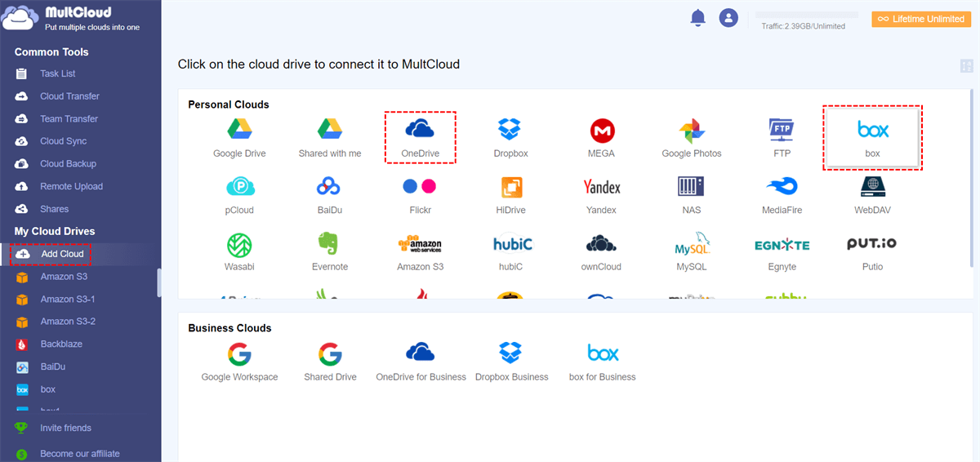Click the Lifetime Unlimited button
Viewport: 980px width, 462px height.
point(921,19)
